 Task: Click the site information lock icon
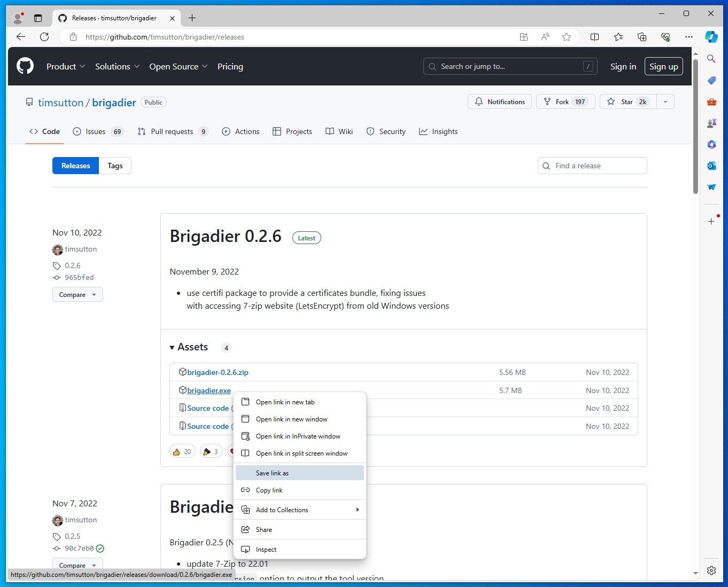(73, 37)
